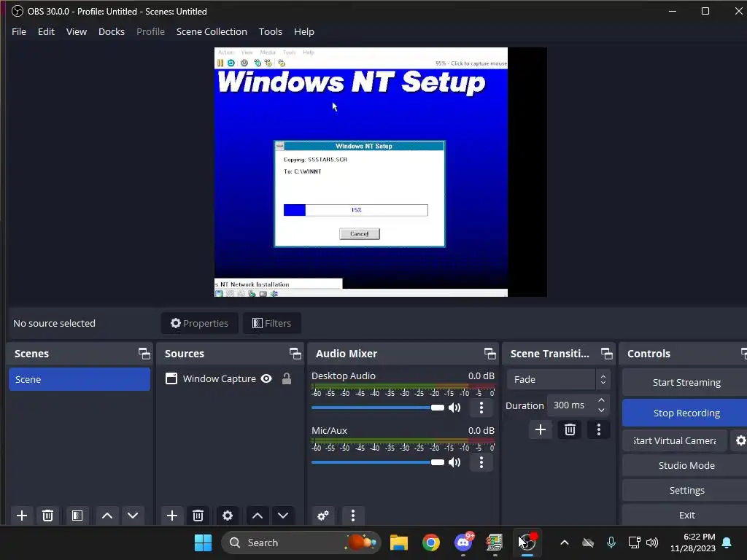Increase transition duration with up arrow

point(601,400)
